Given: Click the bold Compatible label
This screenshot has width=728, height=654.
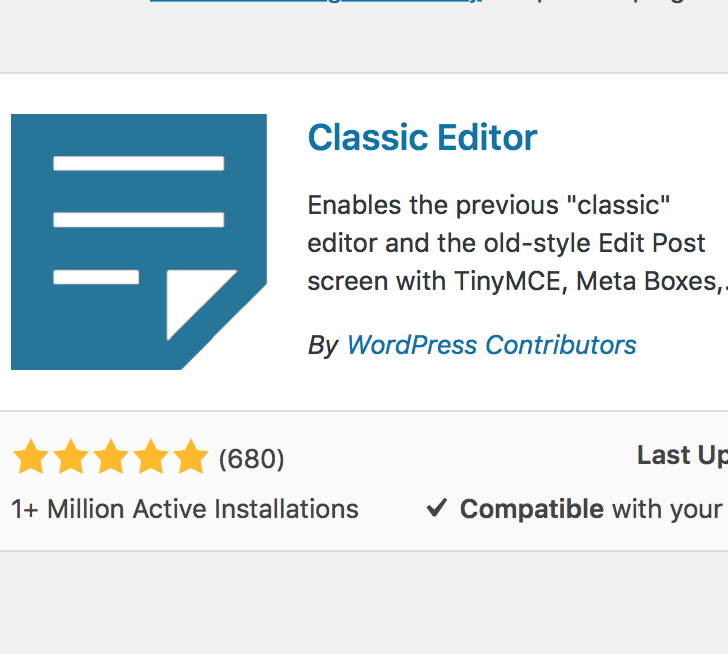Looking at the screenshot, I should point(532,509).
